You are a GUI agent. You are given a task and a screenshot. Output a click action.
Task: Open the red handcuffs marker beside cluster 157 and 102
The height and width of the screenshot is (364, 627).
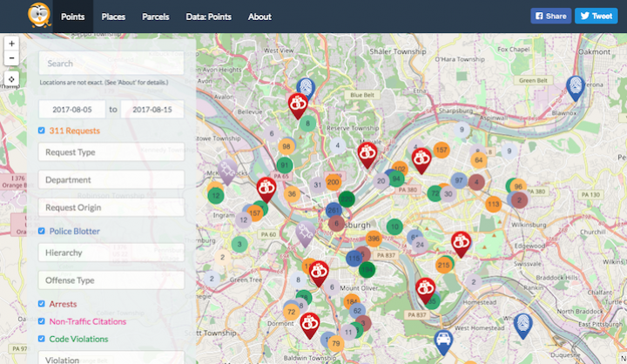pyautogui.click(x=421, y=161)
